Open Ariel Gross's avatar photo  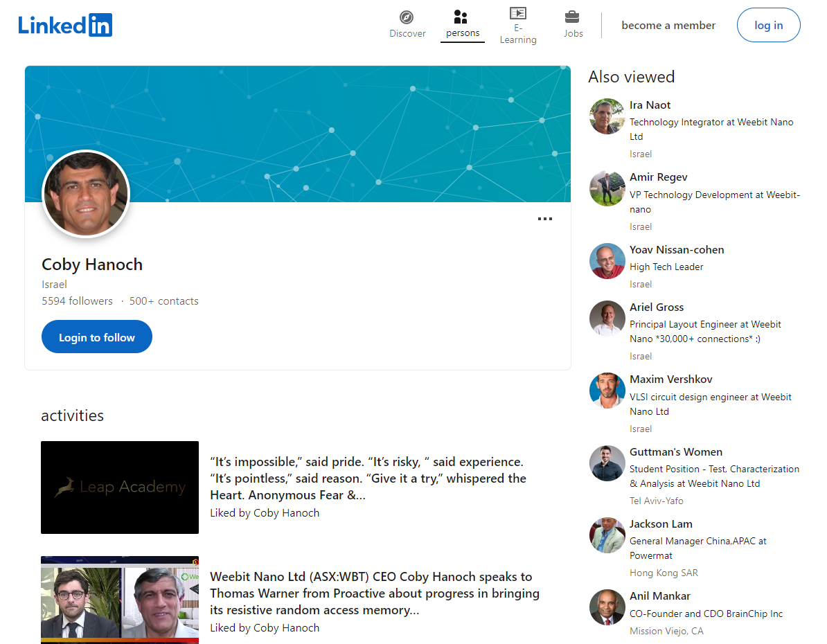point(607,318)
